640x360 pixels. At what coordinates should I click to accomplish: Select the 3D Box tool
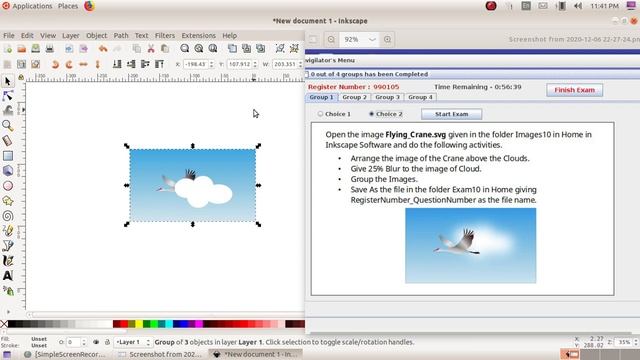7,171
